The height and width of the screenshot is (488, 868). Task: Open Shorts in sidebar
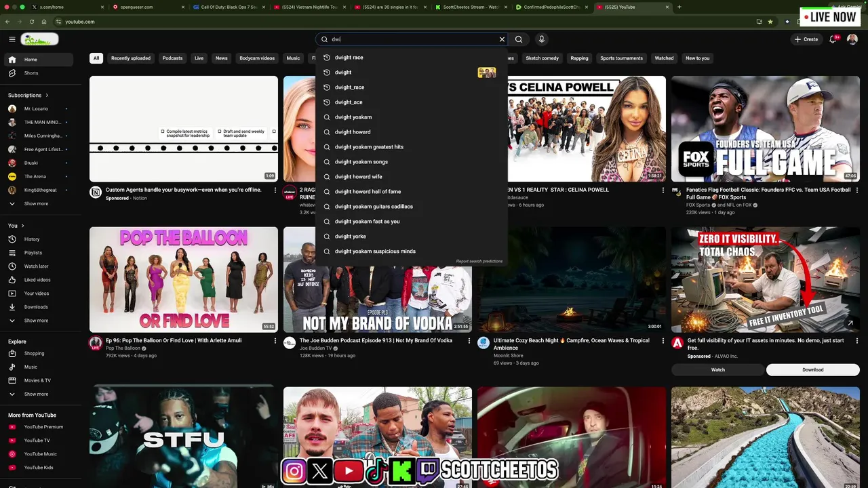[x=39, y=73]
